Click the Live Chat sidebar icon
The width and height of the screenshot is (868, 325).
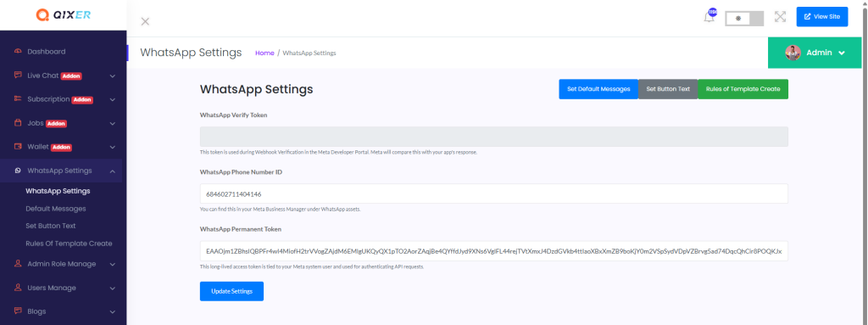click(18, 76)
